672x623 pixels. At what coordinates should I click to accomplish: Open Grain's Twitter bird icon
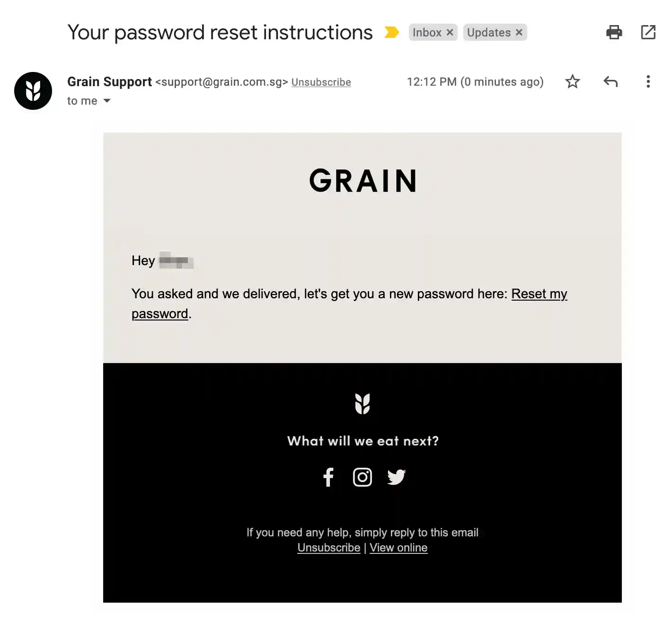click(397, 477)
